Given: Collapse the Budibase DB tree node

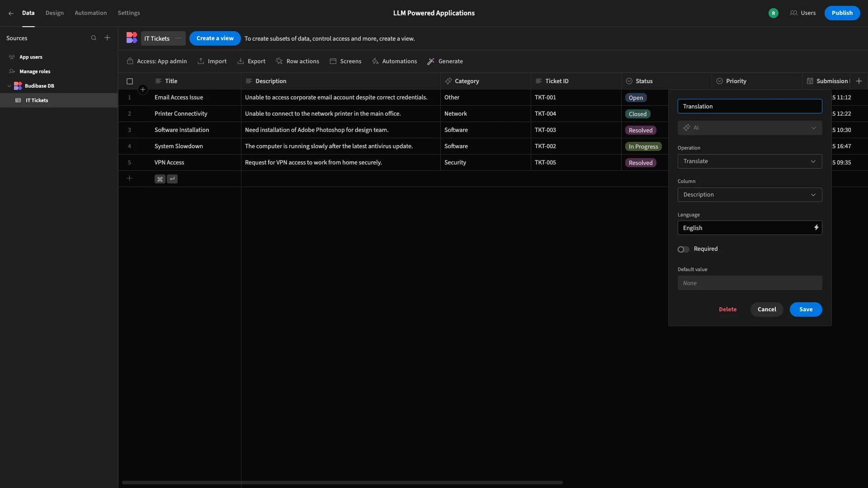Looking at the screenshot, I should (x=9, y=86).
